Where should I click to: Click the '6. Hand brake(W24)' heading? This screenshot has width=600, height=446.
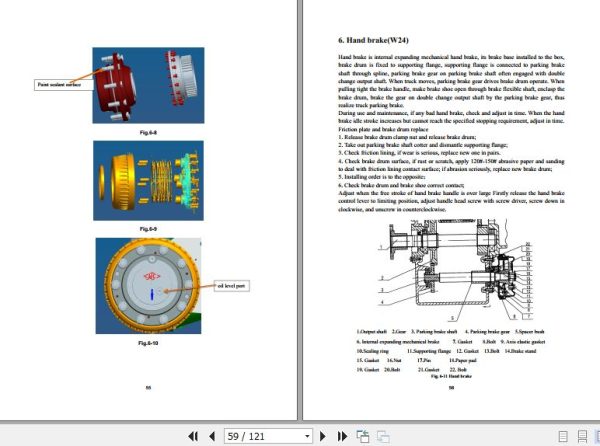coord(373,40)
